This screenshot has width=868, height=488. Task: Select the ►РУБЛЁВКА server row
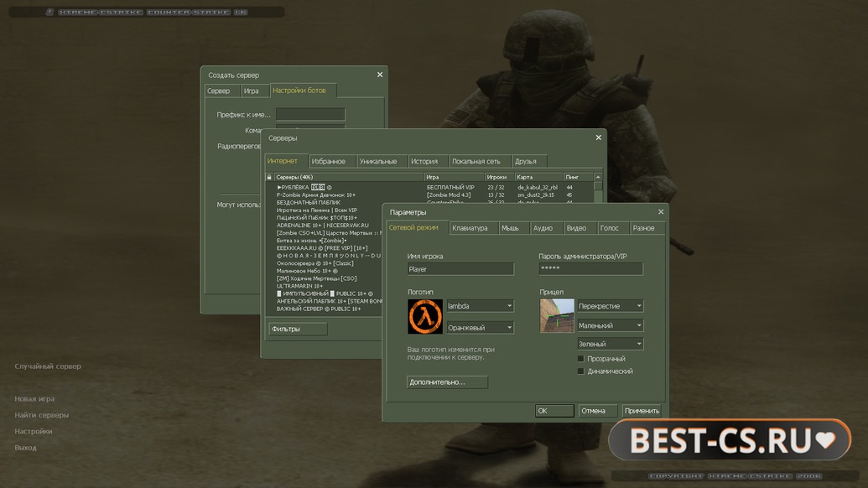coord(429,188)
